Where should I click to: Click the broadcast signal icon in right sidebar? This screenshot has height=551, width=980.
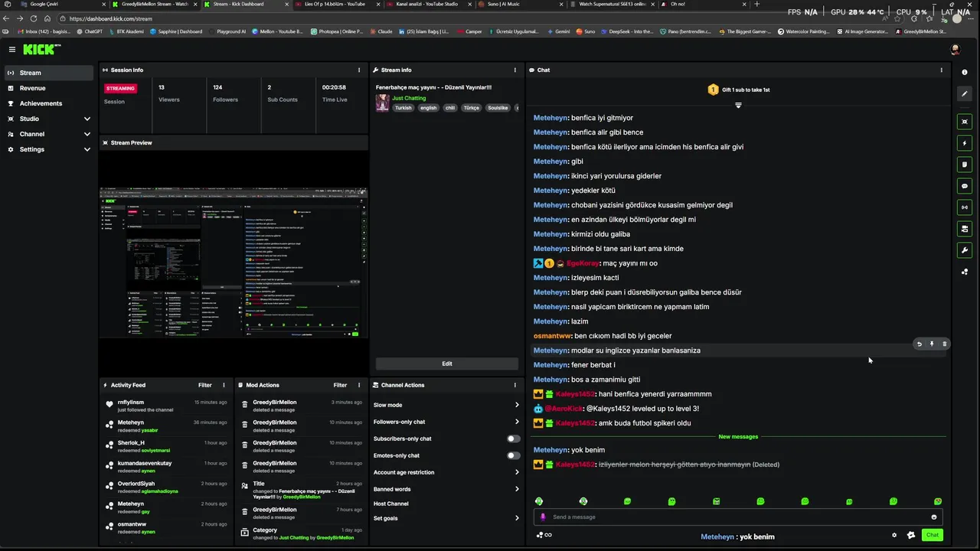(x=965, y=207)
